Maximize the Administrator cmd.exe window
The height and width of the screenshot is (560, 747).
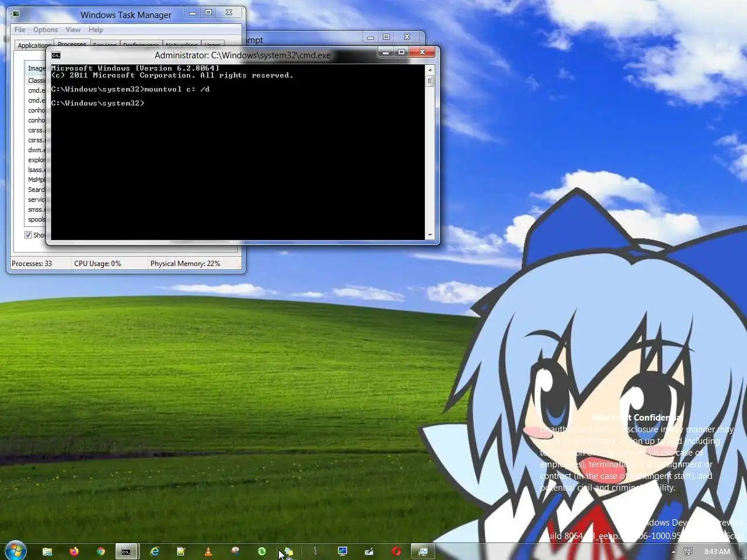coord(402,52)
